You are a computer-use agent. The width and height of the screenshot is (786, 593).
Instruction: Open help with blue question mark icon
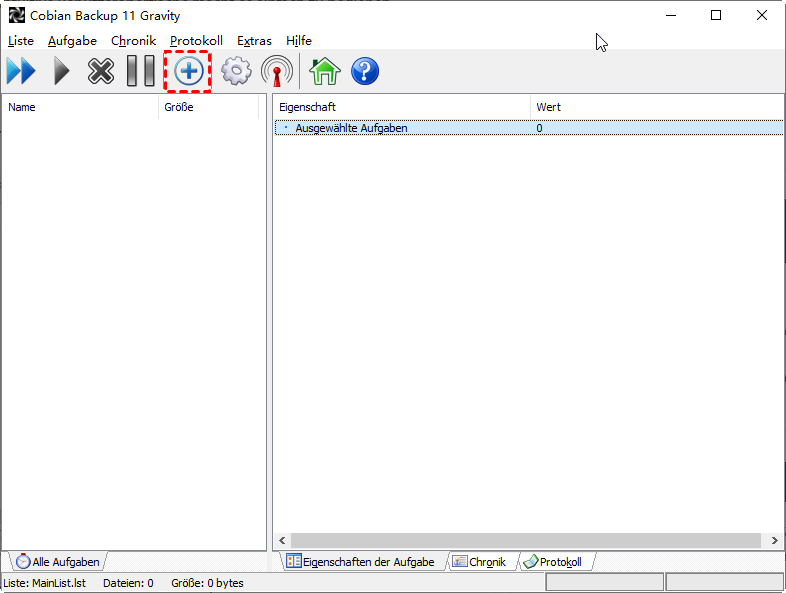click(365, 72)
